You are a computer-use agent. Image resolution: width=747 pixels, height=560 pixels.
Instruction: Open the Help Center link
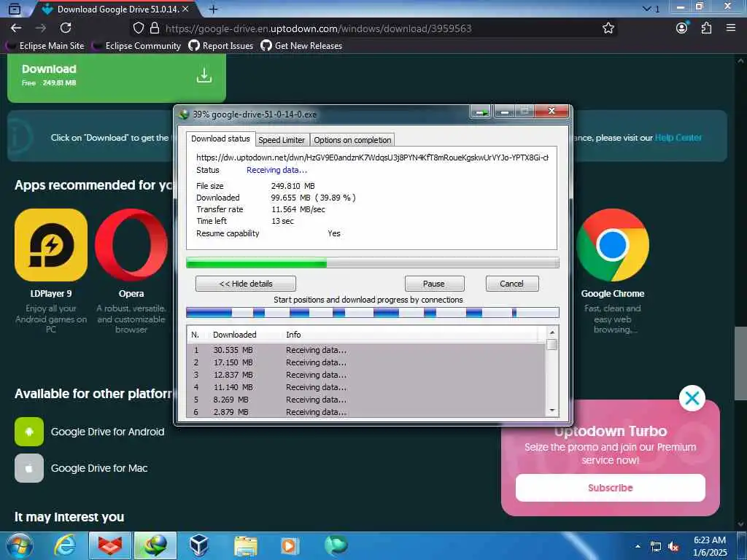tap(678, 138)
